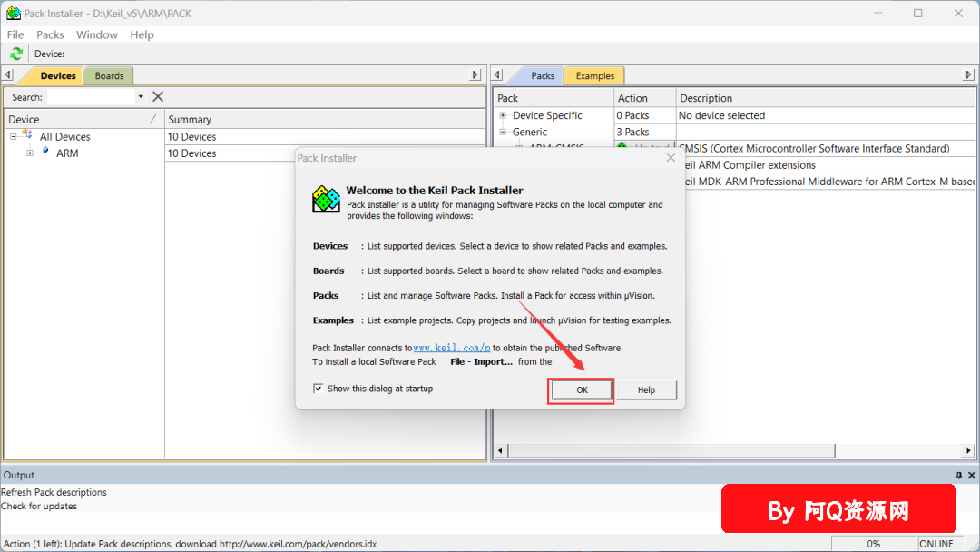This screenshot has height=552, width=980.
Task: Open the Search dropdown arrow
Action: (141, 97)
